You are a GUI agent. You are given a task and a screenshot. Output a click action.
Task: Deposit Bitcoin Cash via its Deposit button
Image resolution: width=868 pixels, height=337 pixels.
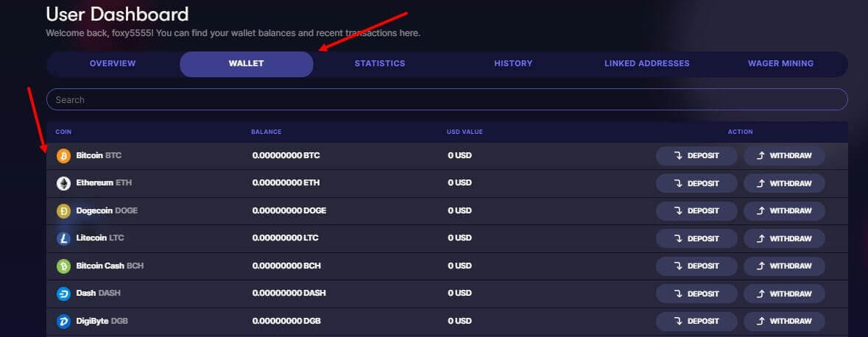click(696, 266)
